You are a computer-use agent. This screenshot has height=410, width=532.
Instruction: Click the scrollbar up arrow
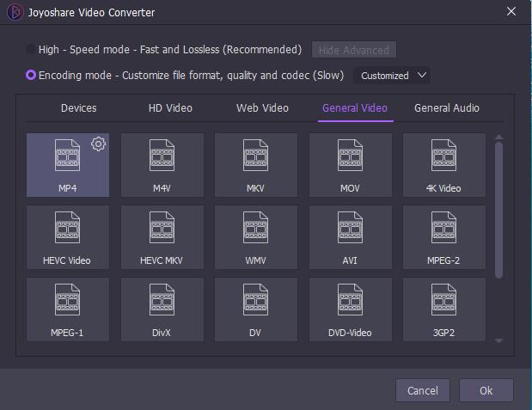pyautogui.click(x=498, y=138)
